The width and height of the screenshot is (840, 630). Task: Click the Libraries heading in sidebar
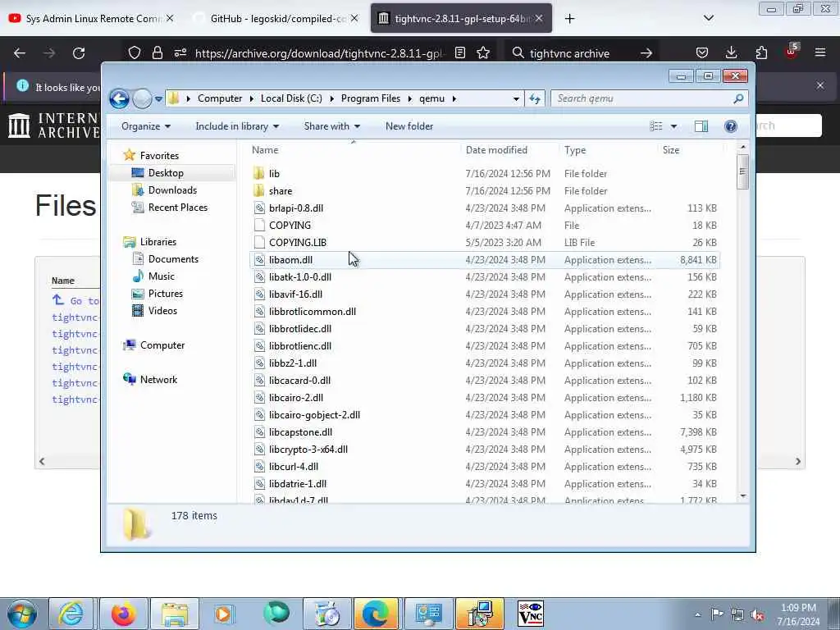point(157,242)
